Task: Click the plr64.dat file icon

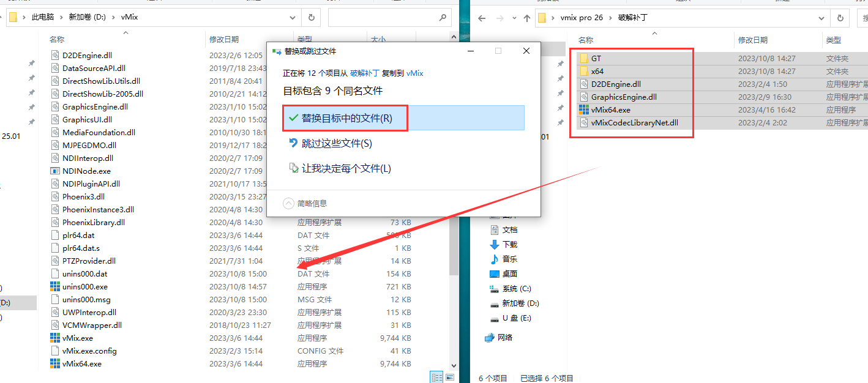Action: click(55, 235)
